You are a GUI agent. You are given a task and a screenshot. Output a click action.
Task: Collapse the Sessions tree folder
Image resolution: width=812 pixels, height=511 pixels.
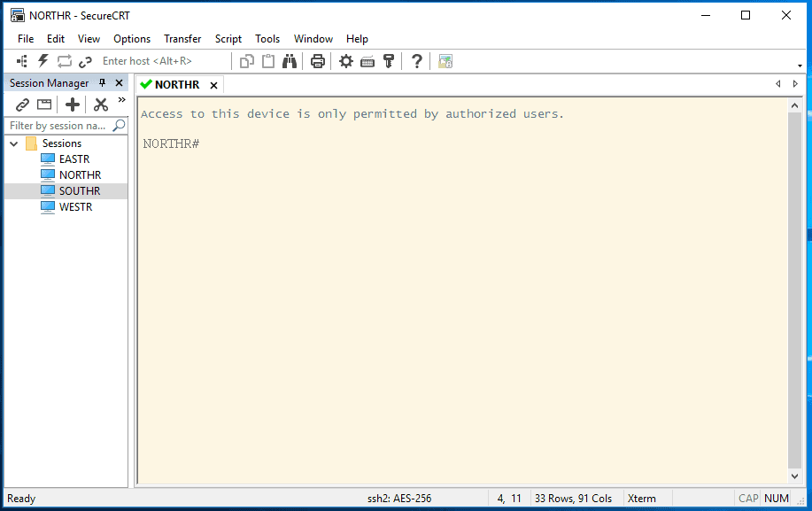[14, 143]
